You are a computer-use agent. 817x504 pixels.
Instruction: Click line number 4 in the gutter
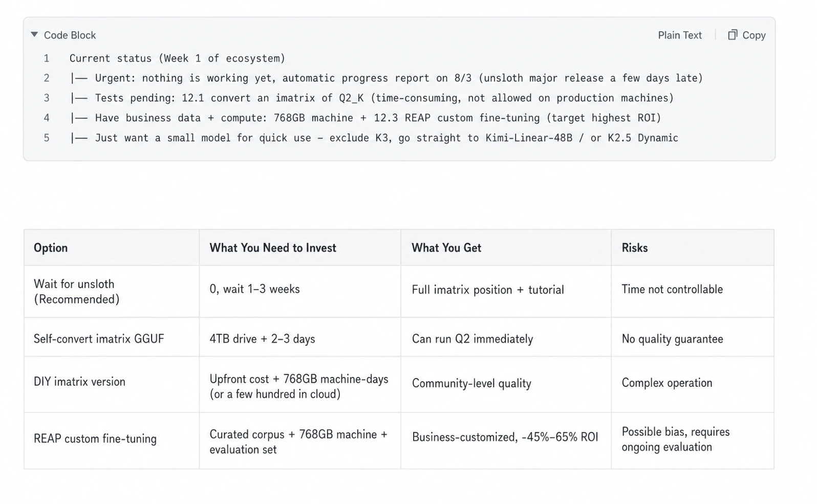click(x=47, y=118)
